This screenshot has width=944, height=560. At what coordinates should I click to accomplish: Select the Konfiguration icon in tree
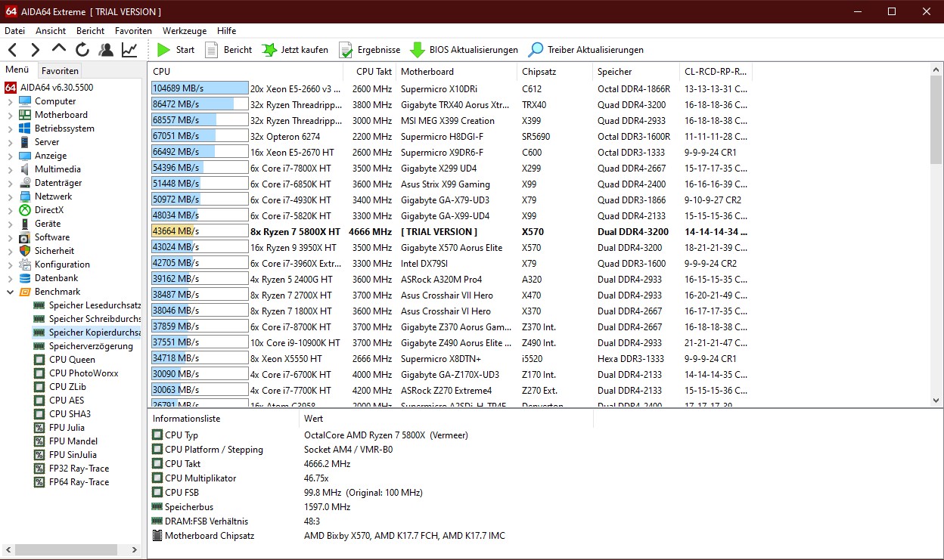25,265
